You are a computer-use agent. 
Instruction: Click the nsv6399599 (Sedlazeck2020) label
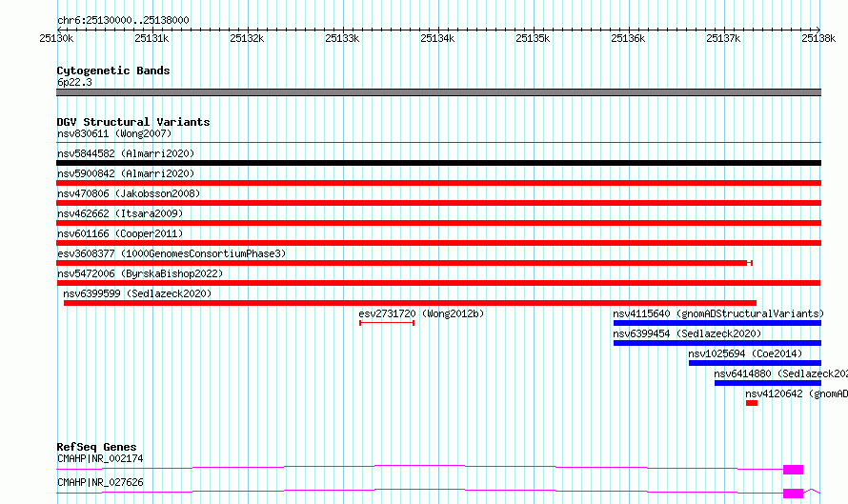(x=137, y=293)
